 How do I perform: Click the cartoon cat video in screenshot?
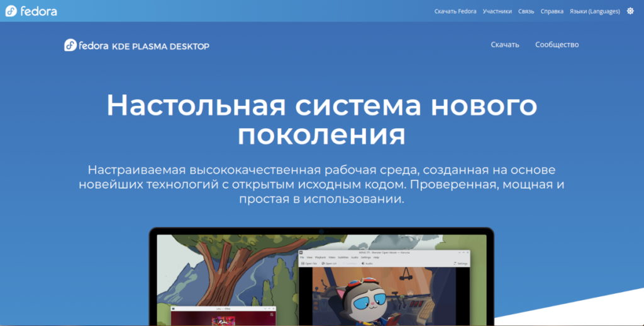coord(384,296)
